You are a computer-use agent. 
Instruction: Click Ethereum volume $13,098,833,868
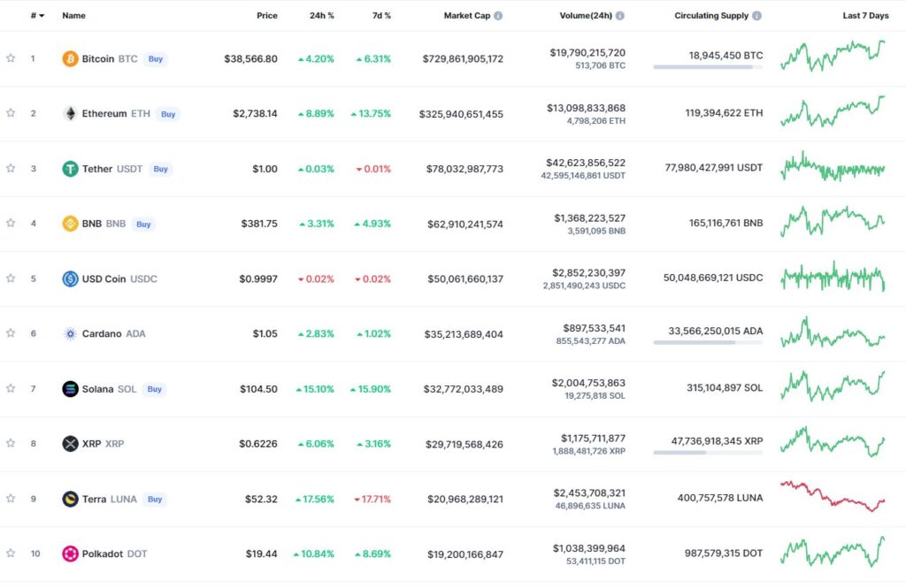point(586,108)
